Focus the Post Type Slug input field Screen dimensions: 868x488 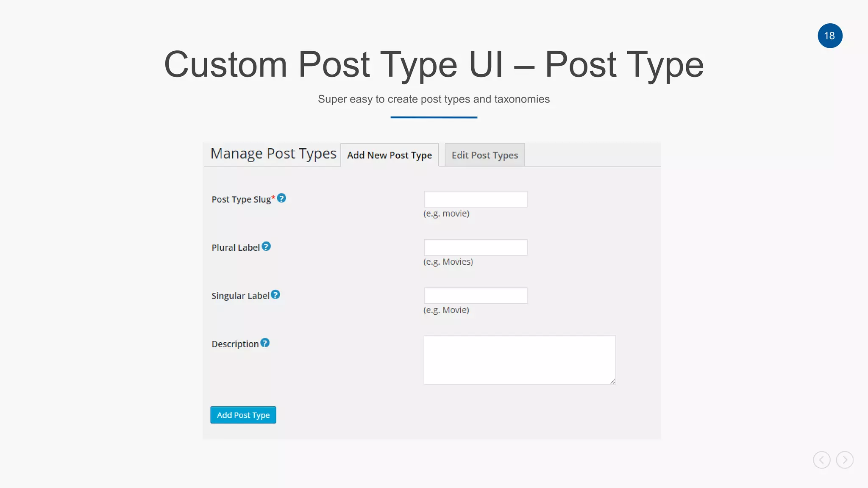476,199
